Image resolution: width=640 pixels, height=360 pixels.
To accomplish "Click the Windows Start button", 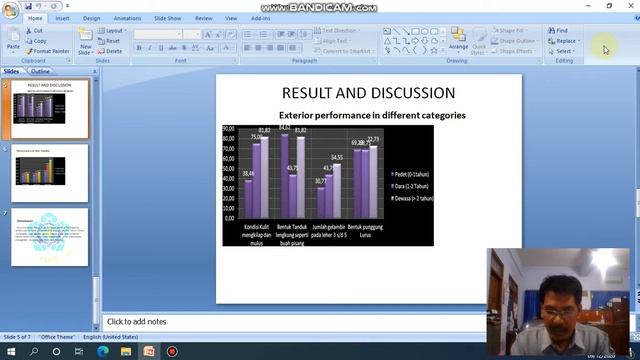I will coord(11,351).
